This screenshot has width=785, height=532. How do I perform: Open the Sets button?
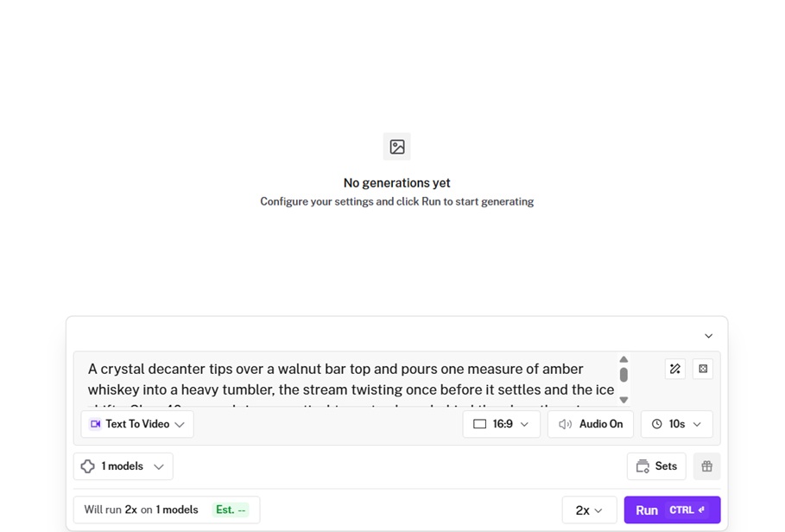(656, 466)
